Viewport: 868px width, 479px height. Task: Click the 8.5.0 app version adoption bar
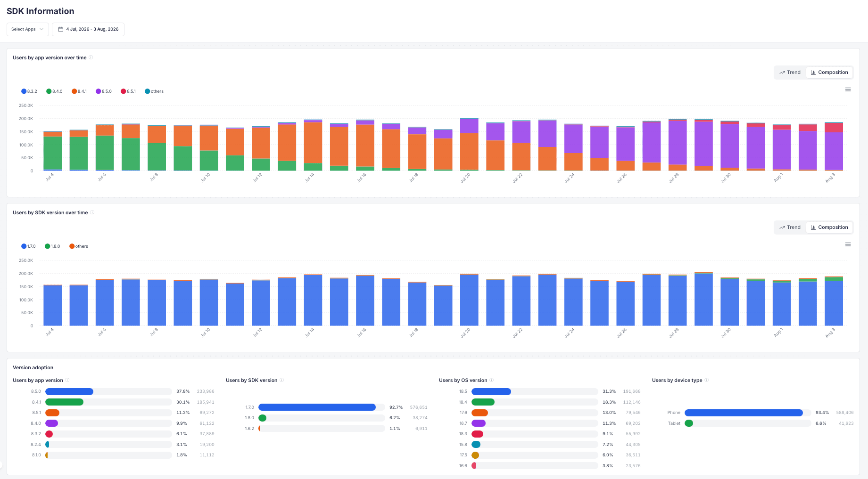69,391
